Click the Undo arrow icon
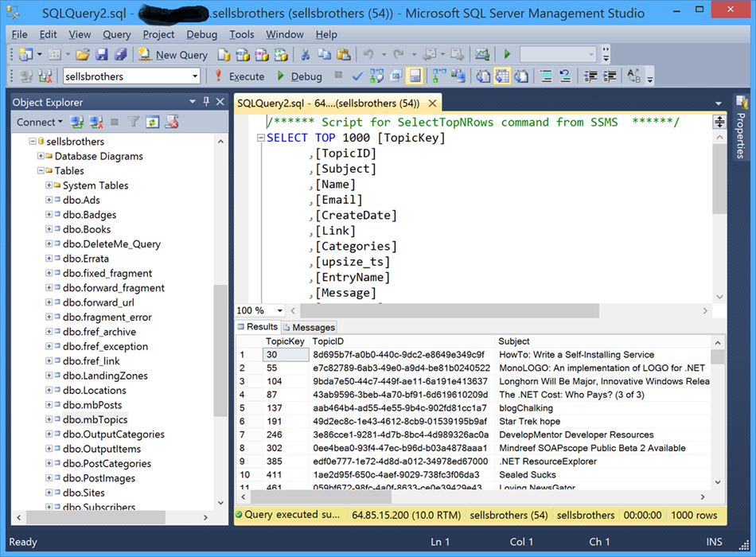This screenshot has width=756, height=557. click(x=368, y=54)
